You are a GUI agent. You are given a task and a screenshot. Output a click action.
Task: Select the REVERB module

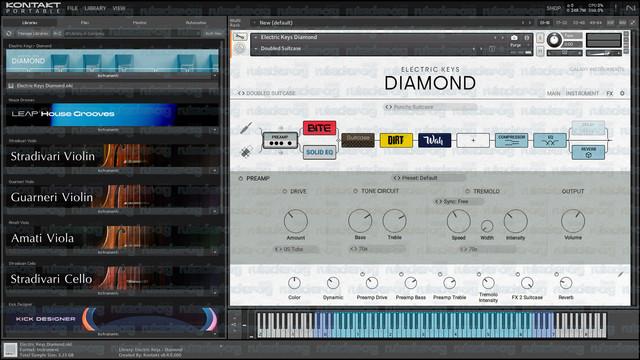pyautogui.click(x=588, y=152)
